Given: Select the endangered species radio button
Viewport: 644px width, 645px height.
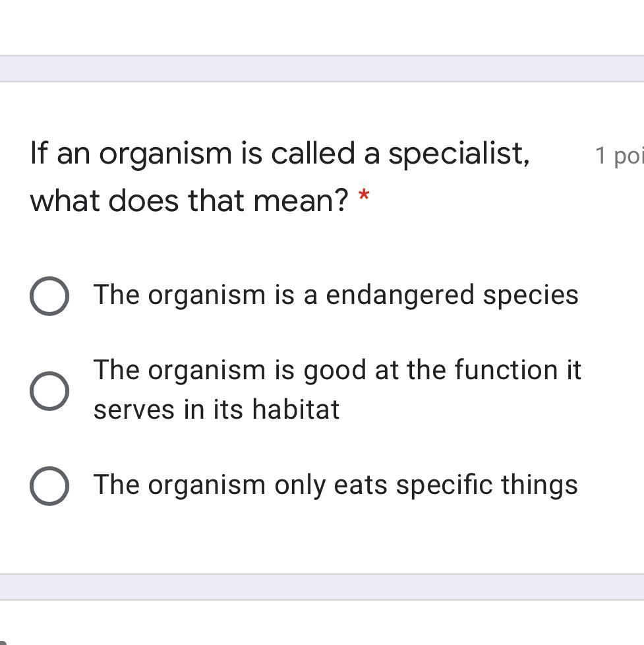Looking at the screenshot, I should [49, 296].
